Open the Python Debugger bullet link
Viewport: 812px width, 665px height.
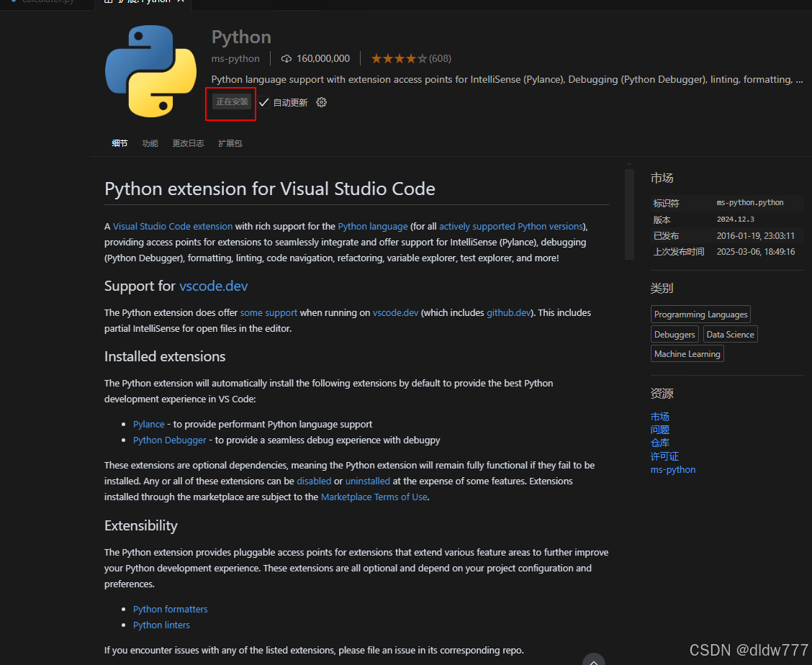pos(170,440)
